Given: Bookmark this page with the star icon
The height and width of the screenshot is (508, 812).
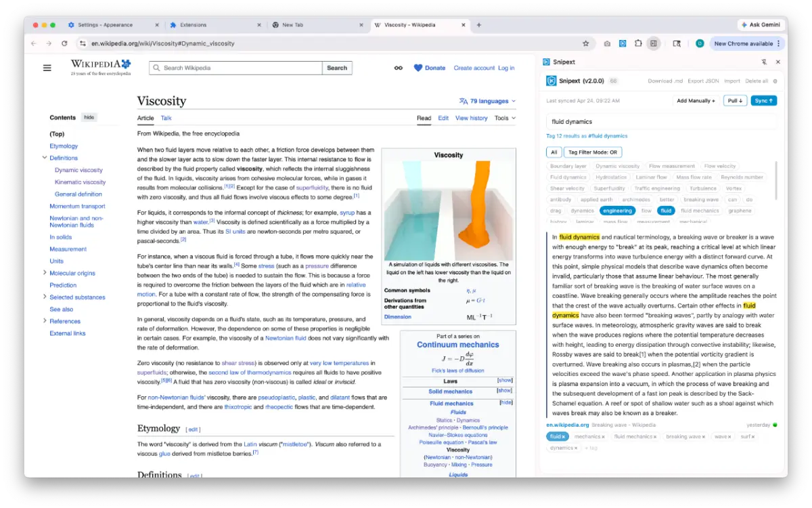Looking at the screenshot, I should (585, 43).
